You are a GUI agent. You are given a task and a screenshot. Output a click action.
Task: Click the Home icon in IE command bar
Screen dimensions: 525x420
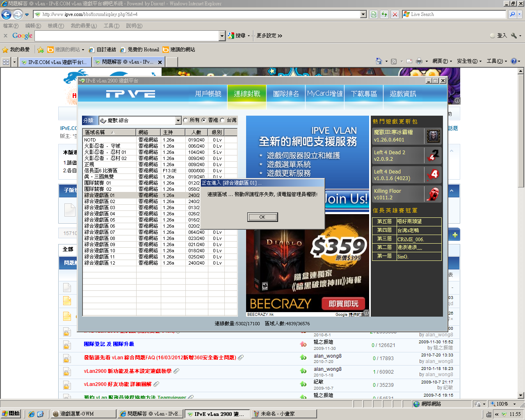coord(379,61)
